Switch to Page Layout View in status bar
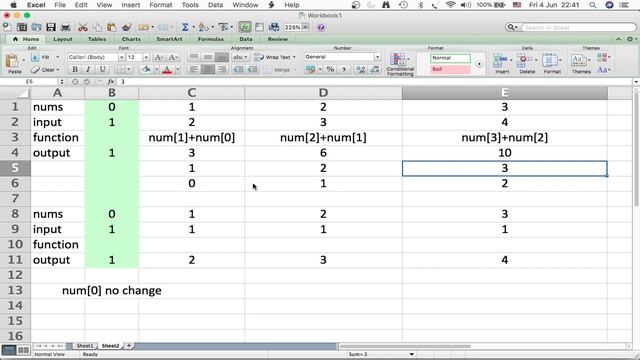This screenshot has height=360, width=640. pos(24,350)
